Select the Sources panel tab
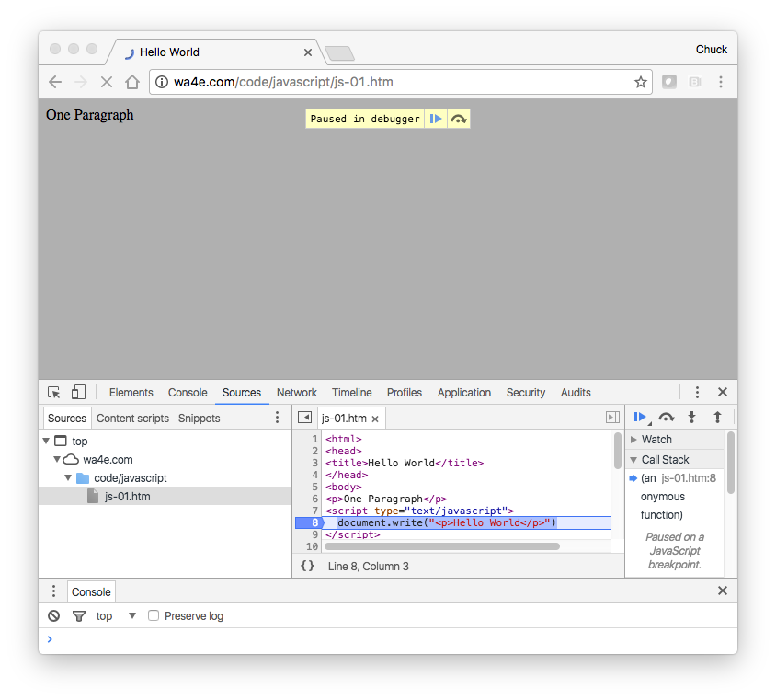Viewport: 776px width, 700px height. 242,392
